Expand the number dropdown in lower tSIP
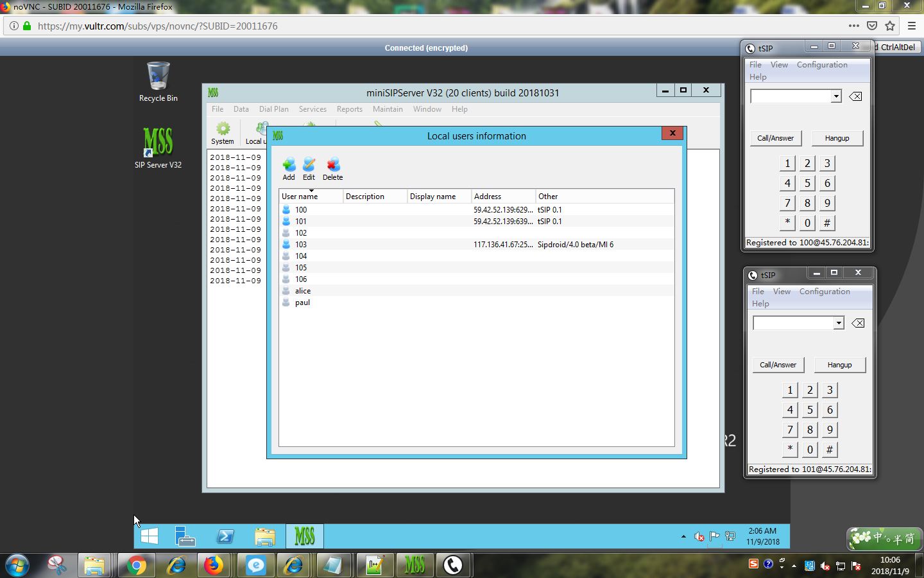 [x=839, y=323]
